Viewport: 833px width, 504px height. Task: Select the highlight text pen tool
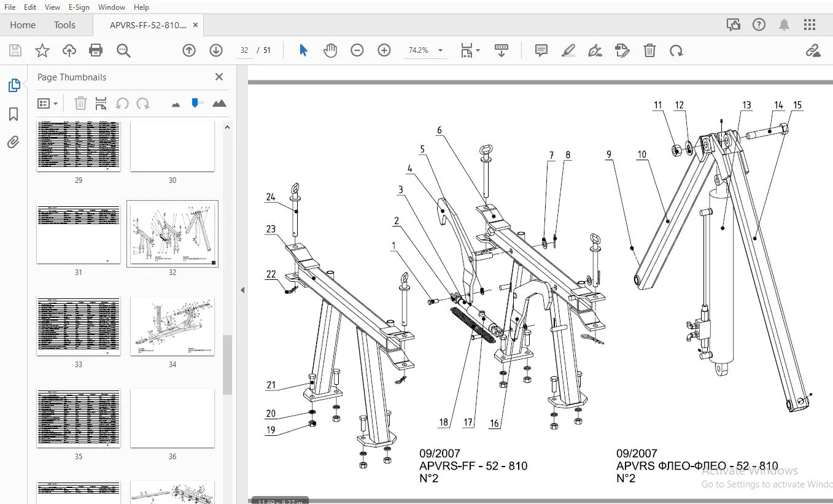click(x=568, y=50)
